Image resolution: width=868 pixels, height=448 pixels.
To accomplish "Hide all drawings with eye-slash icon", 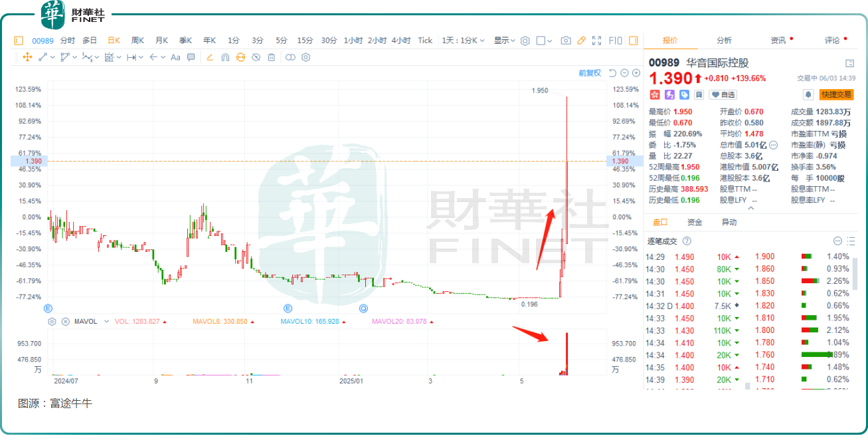I will [256, 57].
